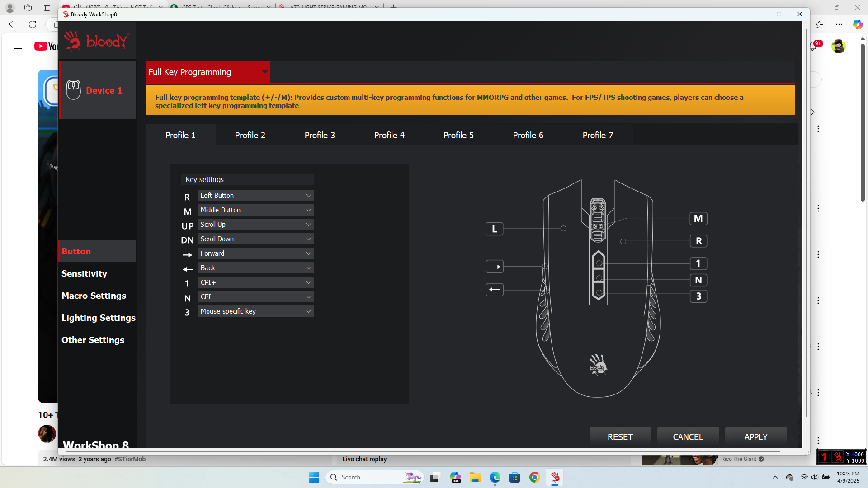Open Full Key Programming template dropdown

click(208, 72)
